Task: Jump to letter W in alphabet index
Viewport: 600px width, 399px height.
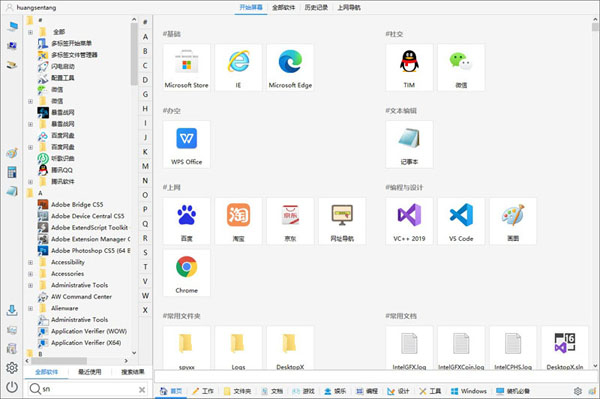Action: pos(145,296)
